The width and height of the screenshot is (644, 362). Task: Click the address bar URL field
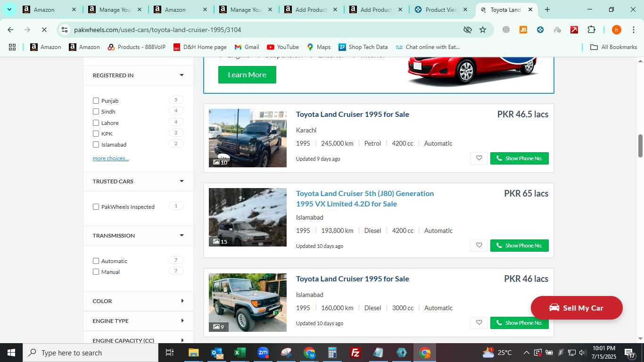tap(264, 30)
